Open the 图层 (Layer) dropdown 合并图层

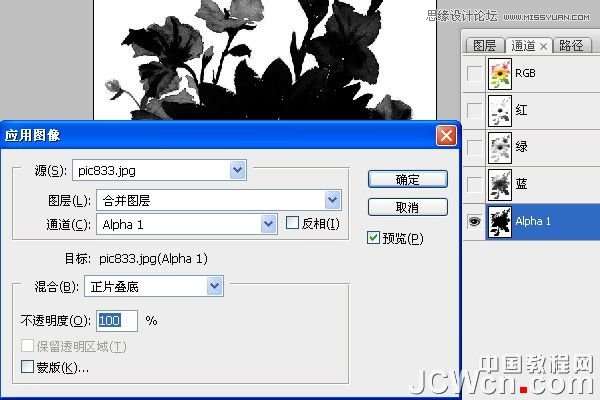[x=219, y=200]
